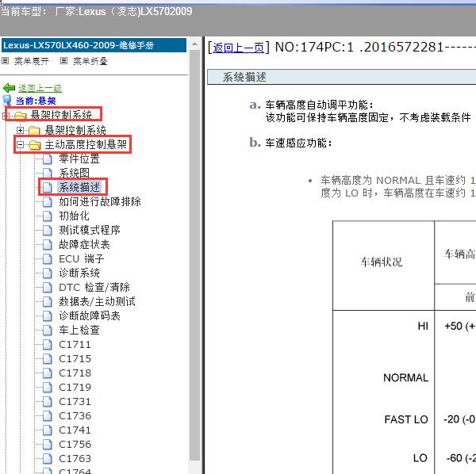Image resolution: width=476 pixels, height=474 pixels.
Task: Click the page icon beside 数据表/主动测试
Action: [x=48, y=301]
